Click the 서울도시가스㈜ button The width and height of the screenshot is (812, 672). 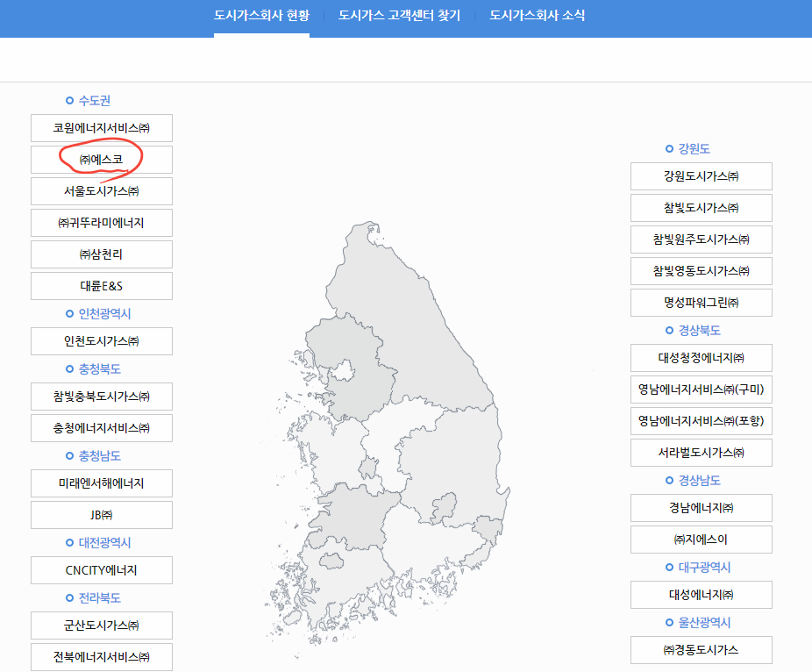point(101,191)
